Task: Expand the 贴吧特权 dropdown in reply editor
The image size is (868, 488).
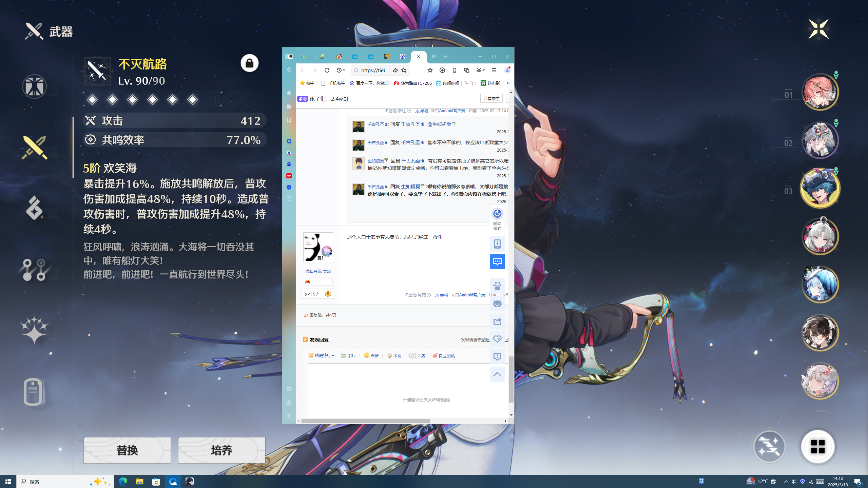Action: (321, 355)
